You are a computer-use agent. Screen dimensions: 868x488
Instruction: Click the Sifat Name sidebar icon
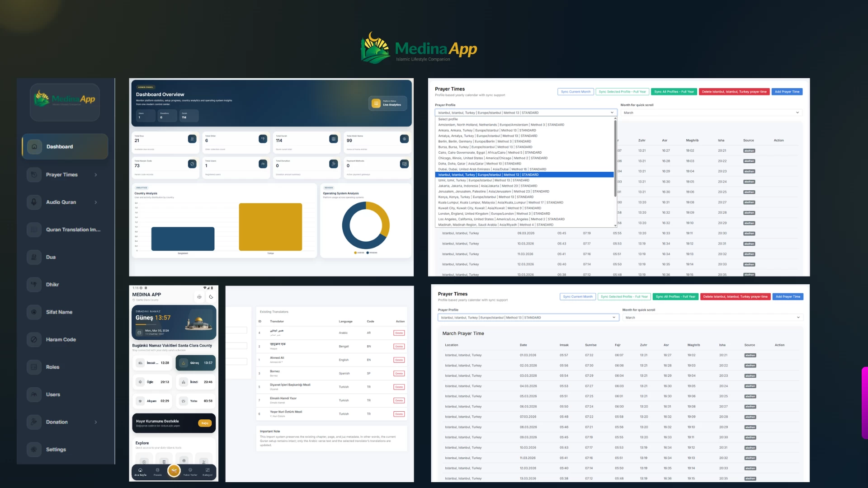point(34,312)
